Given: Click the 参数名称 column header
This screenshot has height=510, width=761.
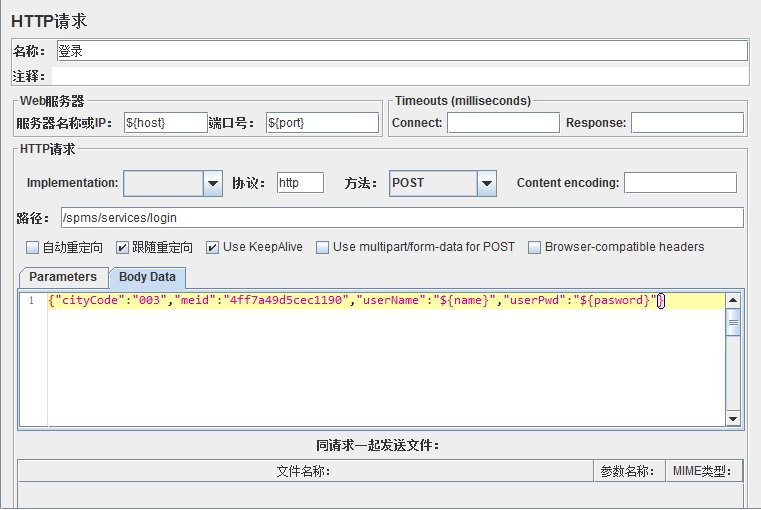Looking at the screenshot, I should click(x=629, y=471).
